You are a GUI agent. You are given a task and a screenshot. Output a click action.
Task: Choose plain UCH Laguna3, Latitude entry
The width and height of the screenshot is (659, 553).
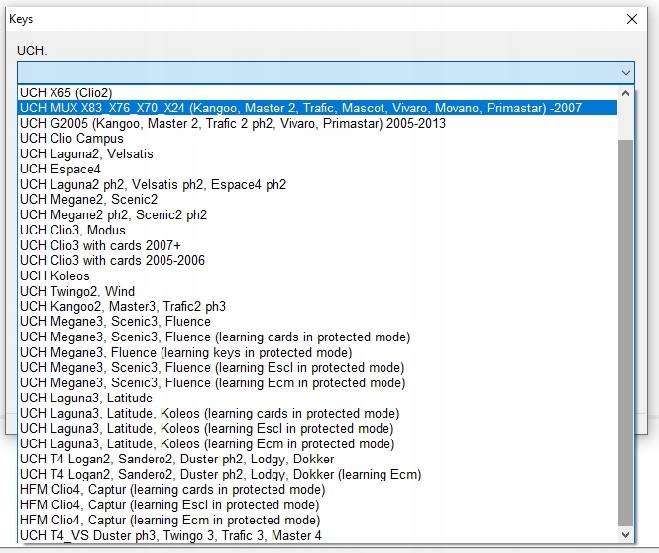click(318, 398)
